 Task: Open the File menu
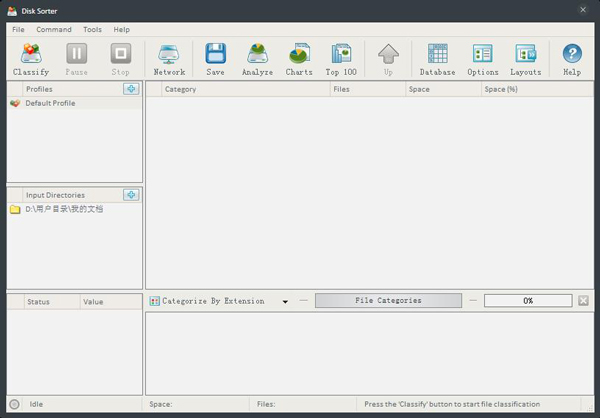(18, 29)
